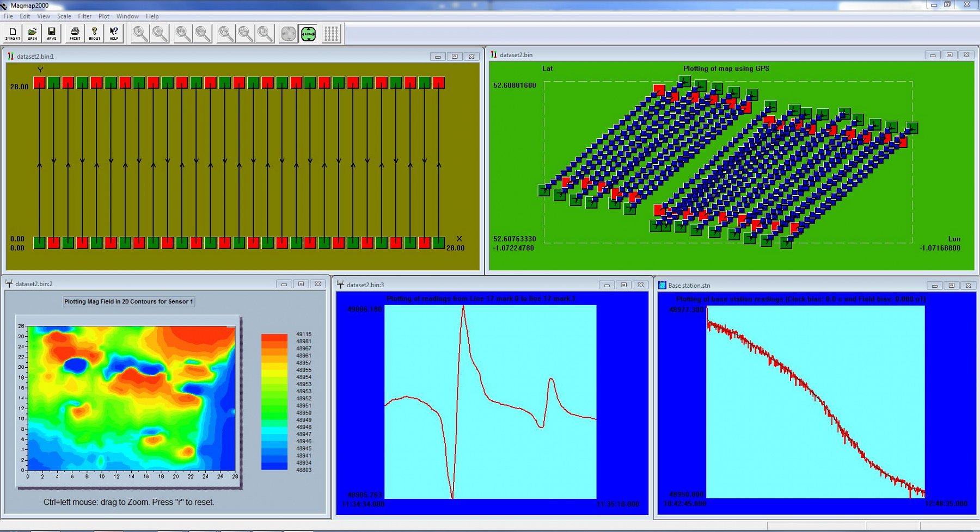The height and width of the screenshot is (532, 980).
Task: Click the horizontal-zoom magnifier icon
Action: click(x=181, y=33)
